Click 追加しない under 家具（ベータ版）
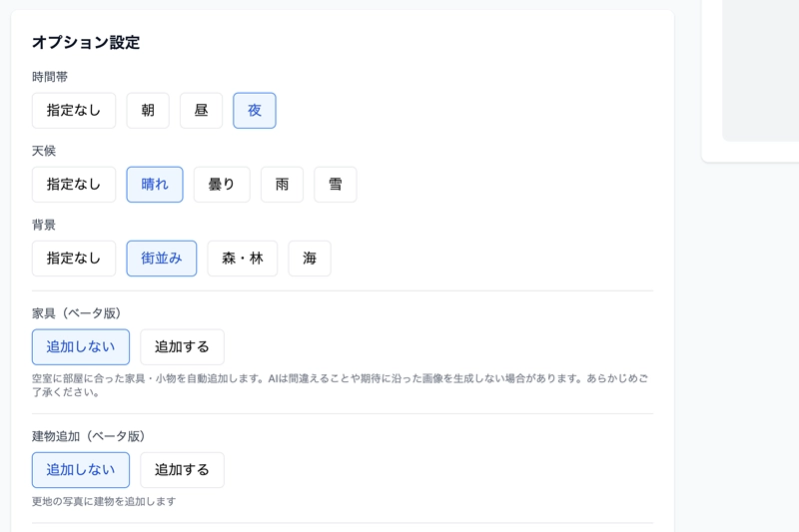The width and height of the screenshot is (799, 532). click(81, 347)
